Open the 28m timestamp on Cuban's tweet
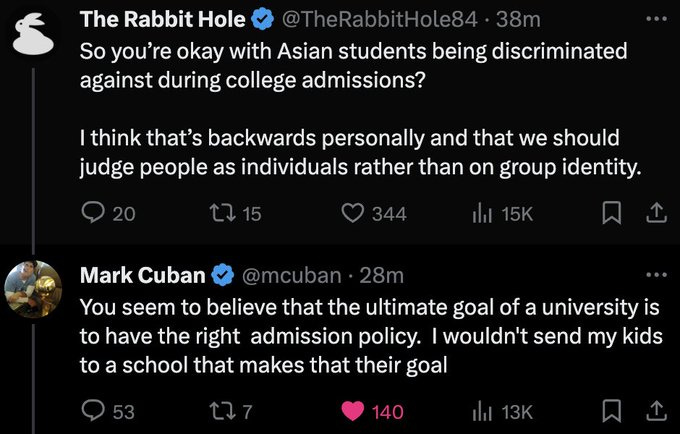The width and height of the screenshot is (680, 434). point(382,276)
